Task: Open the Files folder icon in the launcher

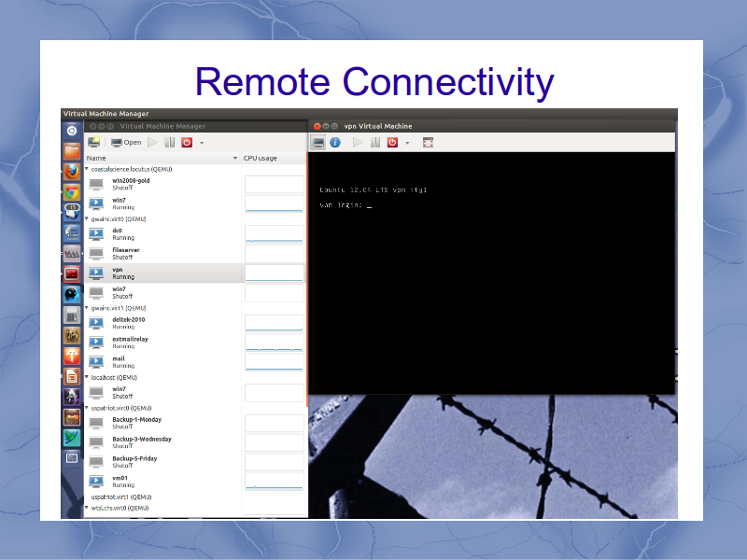Action: click(x=72, y=151)
